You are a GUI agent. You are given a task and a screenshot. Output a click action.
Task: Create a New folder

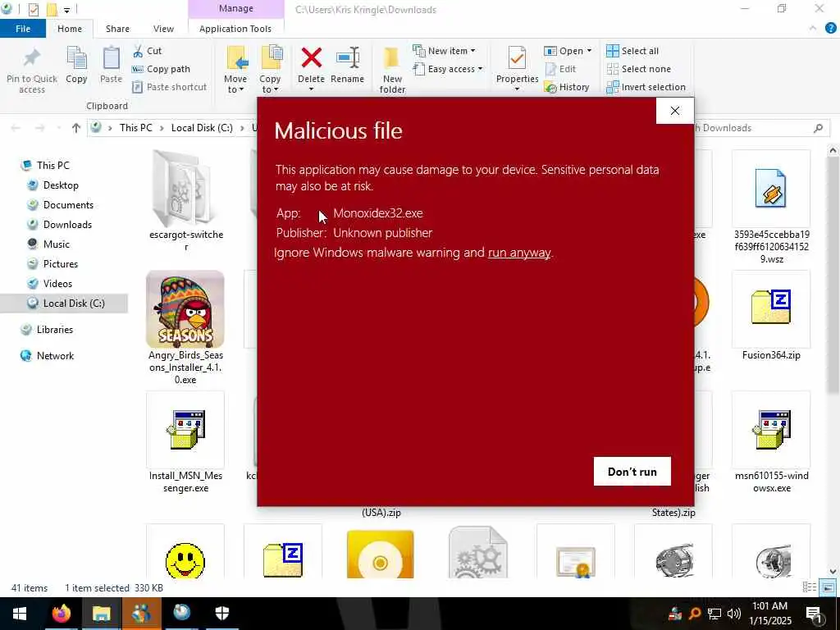[x=392, y=70]
